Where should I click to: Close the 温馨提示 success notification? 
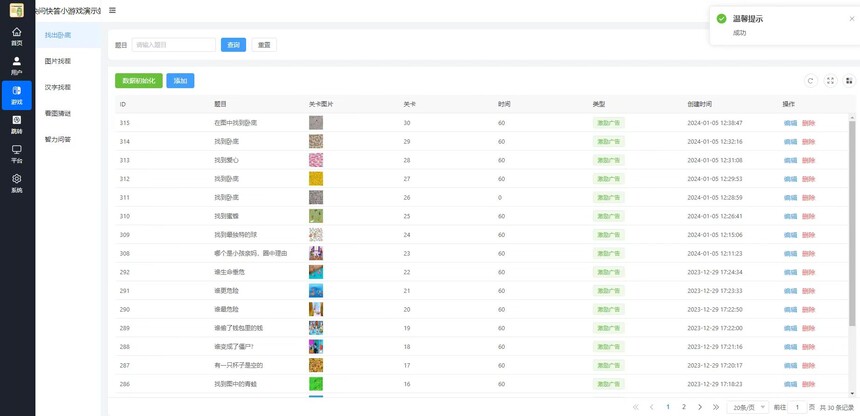(852, 18)
